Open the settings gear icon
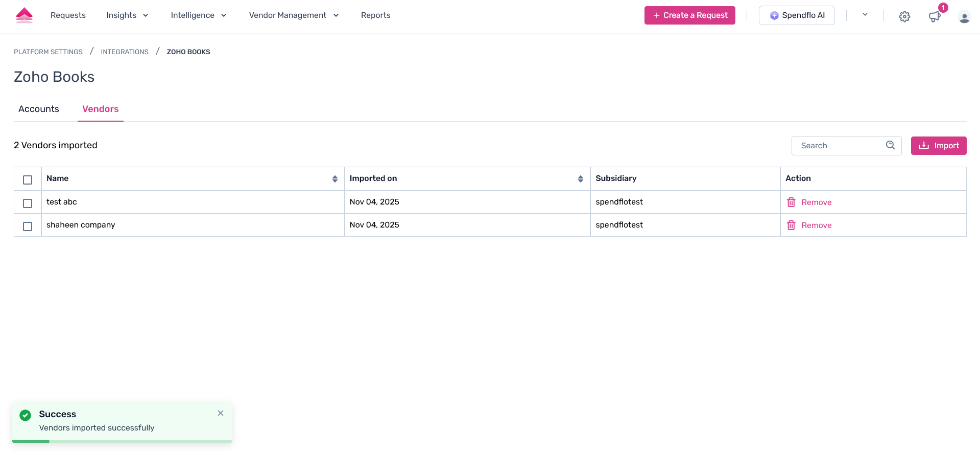 tap(904, 16)
